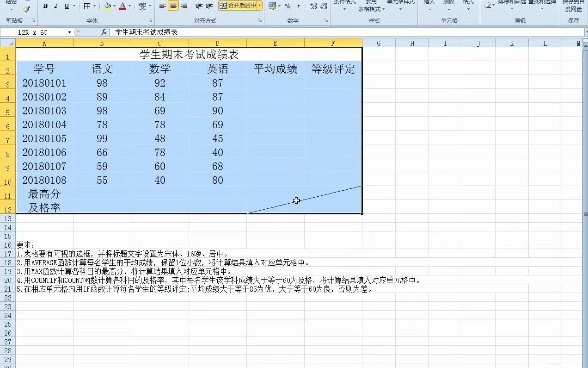Expand the 合并后居中 dropdown arrow
The image size is (588, 368).
(x=259, y=6)
